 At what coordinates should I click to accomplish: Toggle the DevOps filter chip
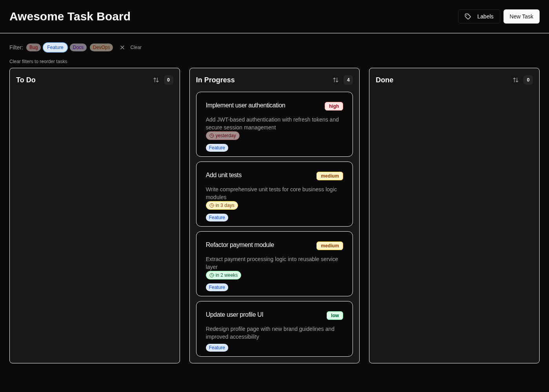pyautogui.click(x=101, y=47)
